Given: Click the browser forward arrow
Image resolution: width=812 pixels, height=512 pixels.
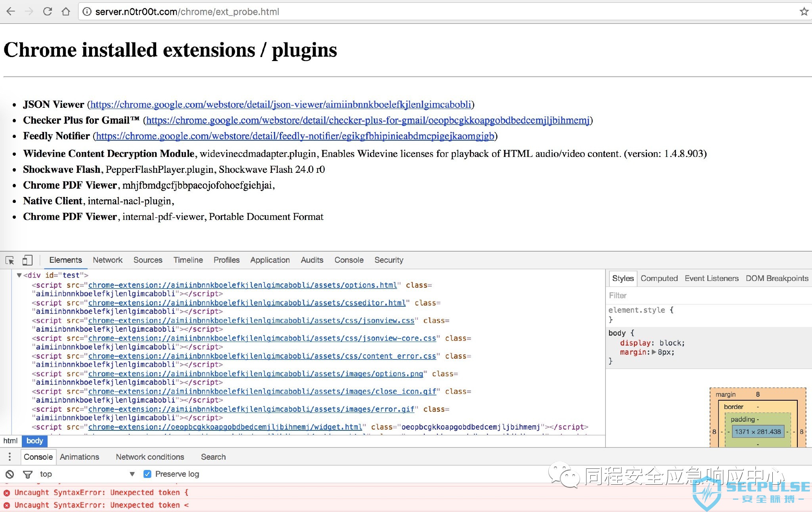Looking at the screenshot, I should pyautogui.click(x=29, y=11).
